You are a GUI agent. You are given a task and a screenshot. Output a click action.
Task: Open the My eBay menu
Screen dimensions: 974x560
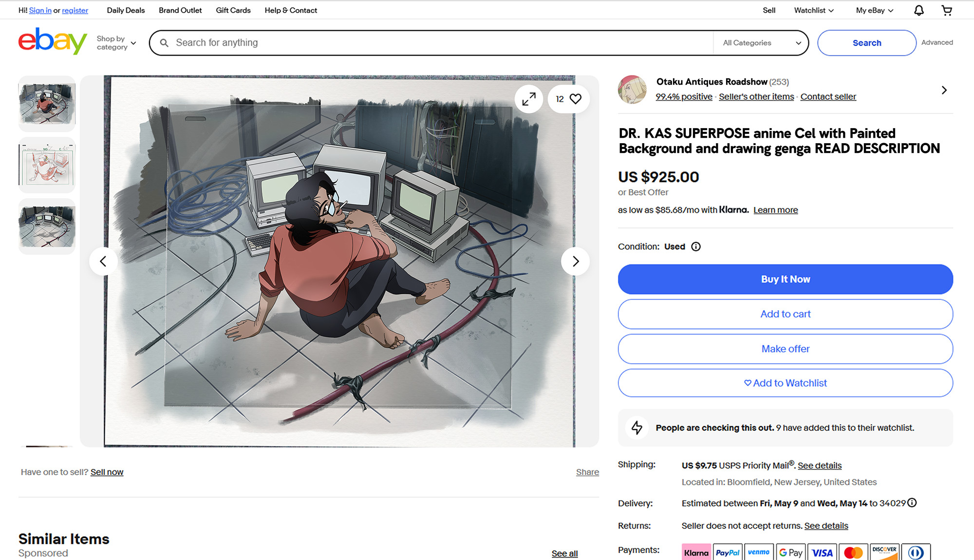[x=875, y=10]
